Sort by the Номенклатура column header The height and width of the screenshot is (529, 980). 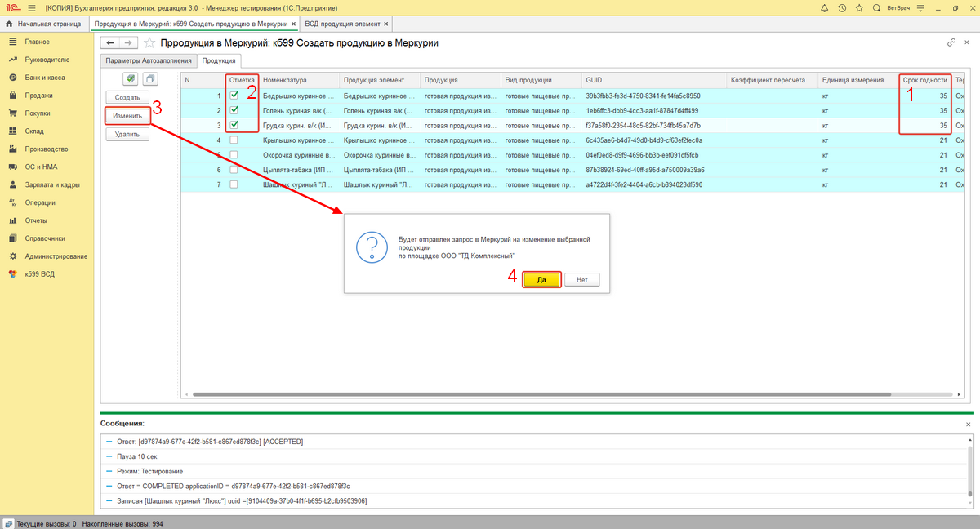(298, 80)
